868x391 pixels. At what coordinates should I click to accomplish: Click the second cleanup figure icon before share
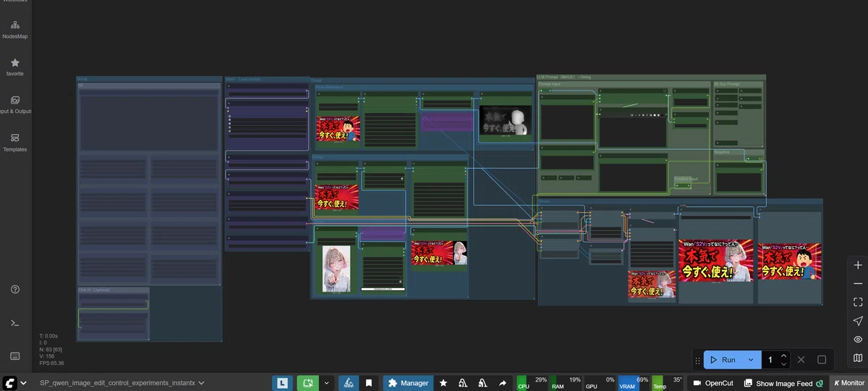pyautogui.click(x=482, y=383)
